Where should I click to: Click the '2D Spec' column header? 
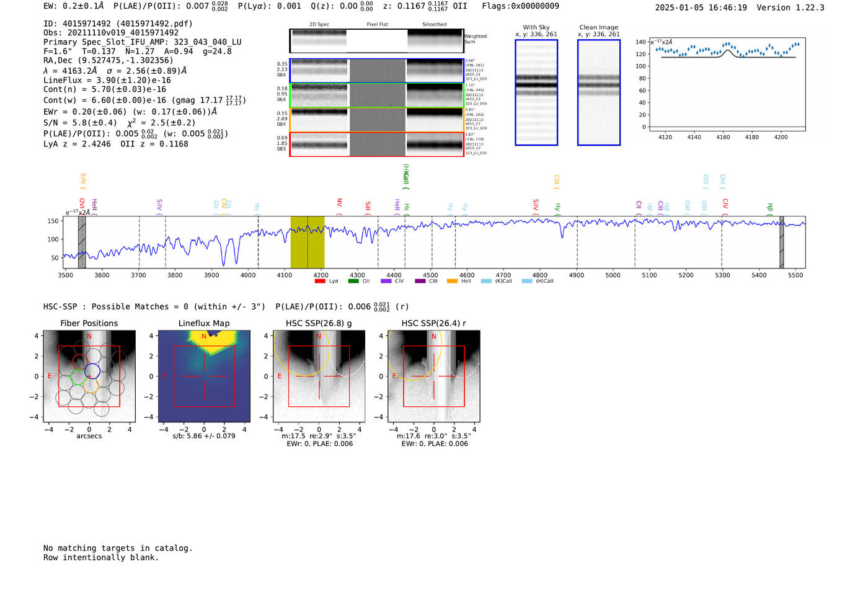pos(319,24)
